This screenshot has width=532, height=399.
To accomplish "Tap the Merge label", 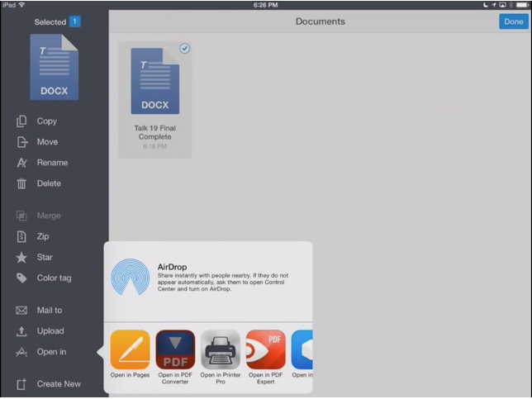I will [x=49, y=216].
